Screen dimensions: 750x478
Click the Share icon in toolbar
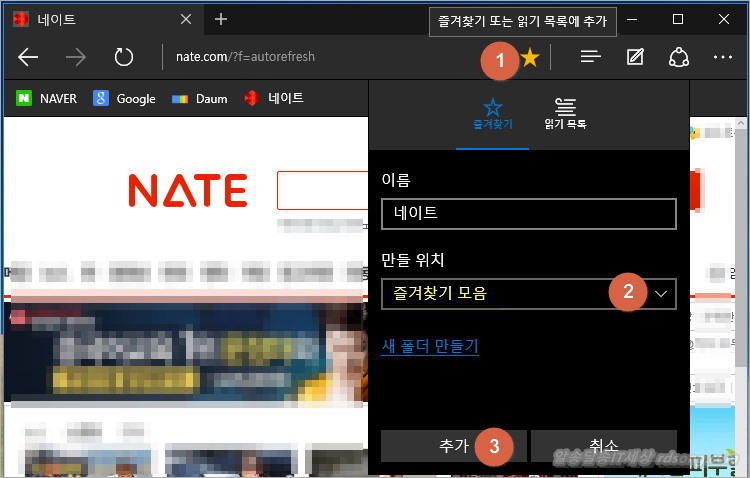[679, 57]
